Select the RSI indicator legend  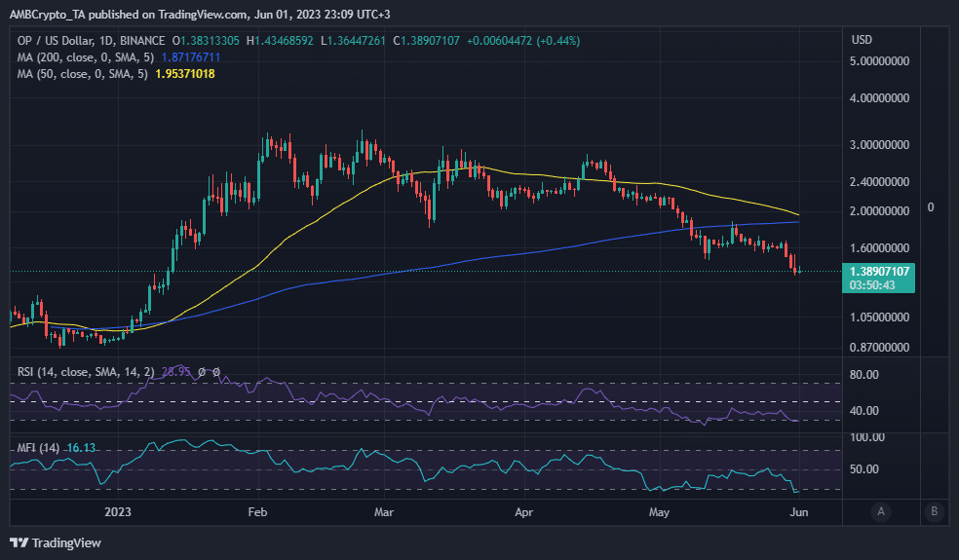coord(86,372)
